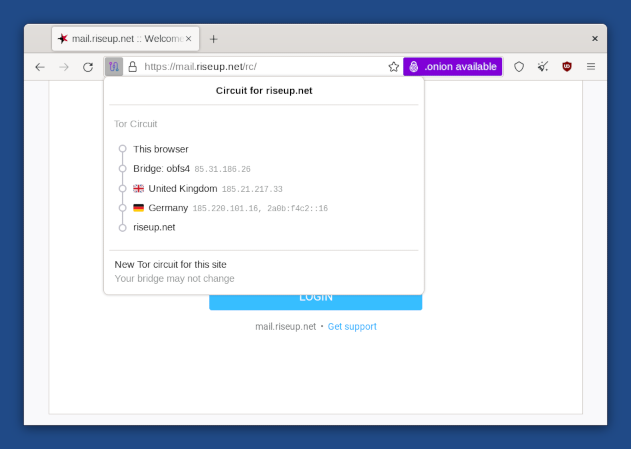
Task: Click the Get support link
Action: coord(352,327)
